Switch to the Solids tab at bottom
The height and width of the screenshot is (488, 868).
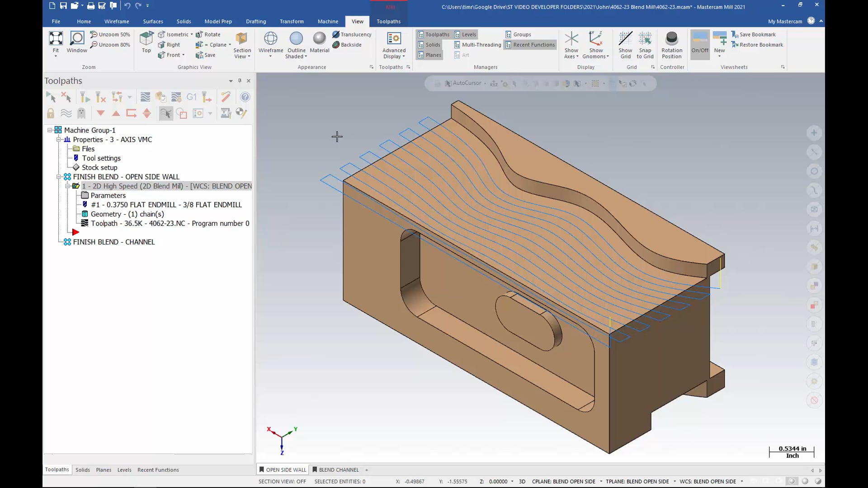coord(83,469)
